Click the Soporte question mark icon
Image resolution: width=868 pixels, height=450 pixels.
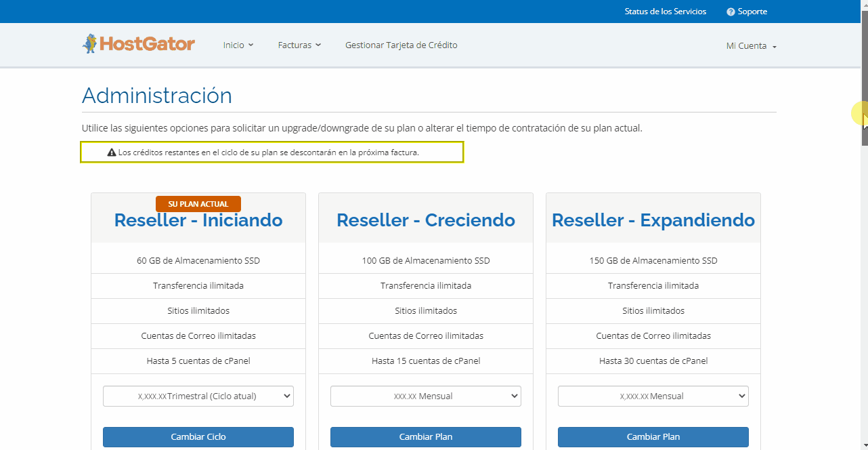(731, 12)
